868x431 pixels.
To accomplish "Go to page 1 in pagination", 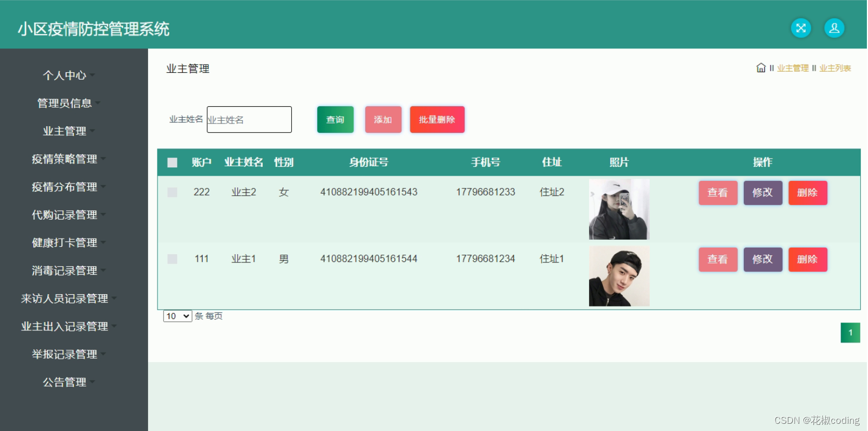I will click(x=850, y=333).
